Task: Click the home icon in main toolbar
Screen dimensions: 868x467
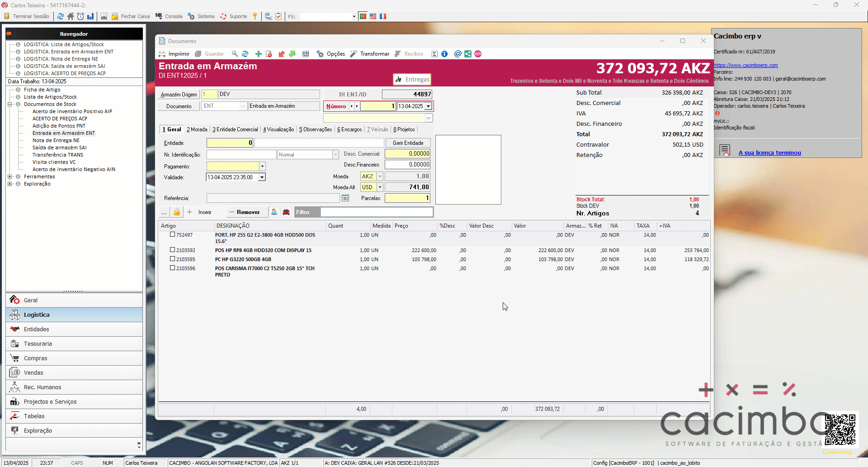Action: (71, 16)
